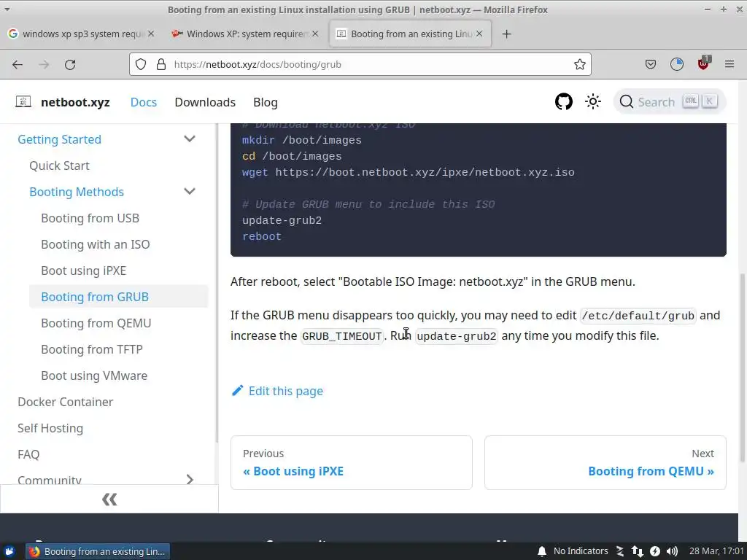Toggle light and dark mode with the sun icon
Image resolution: width=747 pixels, height=560 pixels.
click(592, 101)
